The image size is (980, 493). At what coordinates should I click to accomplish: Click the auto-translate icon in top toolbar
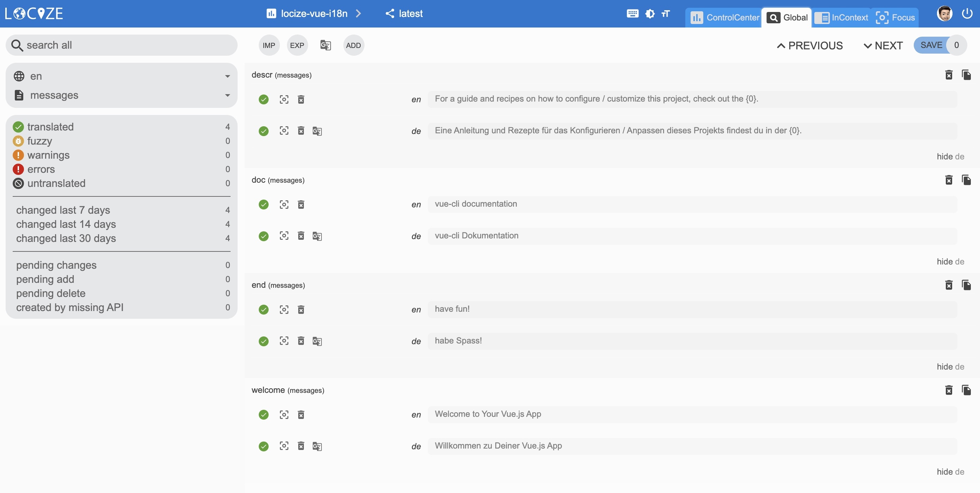click(325, 45)
